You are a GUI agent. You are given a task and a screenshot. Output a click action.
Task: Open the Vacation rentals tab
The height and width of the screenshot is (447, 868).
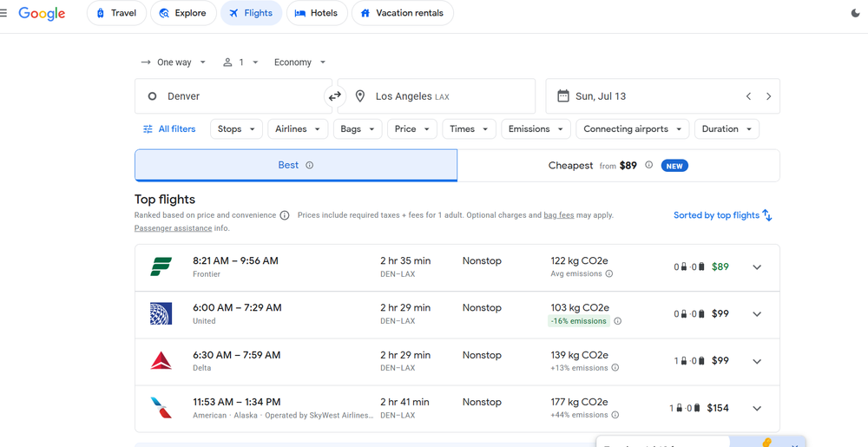pos(403,13)
